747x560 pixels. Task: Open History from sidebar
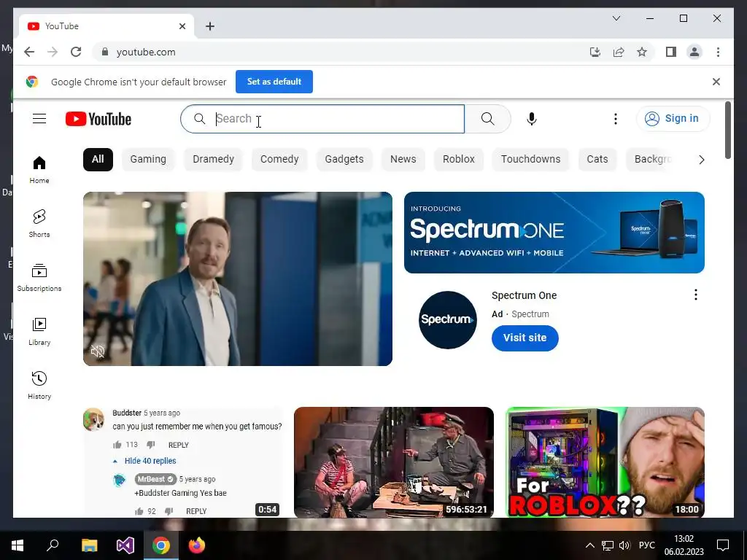pyautogui.click(x=39, y=386)
